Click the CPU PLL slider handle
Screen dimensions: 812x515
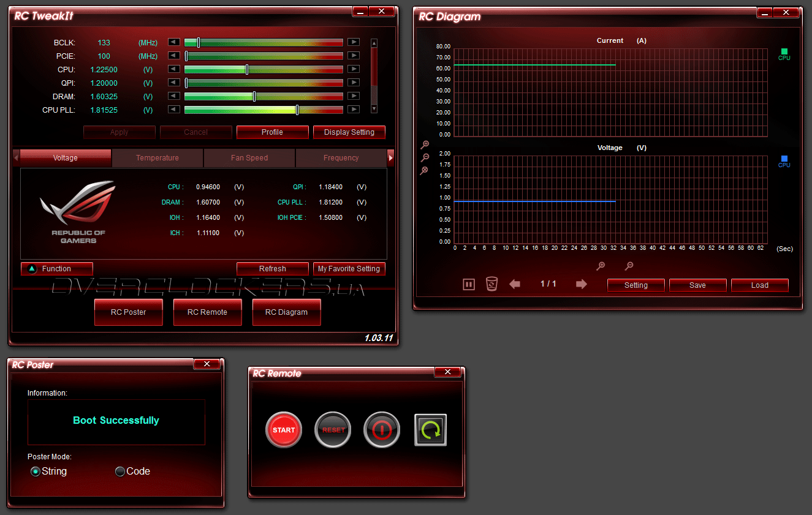click(297, 110)
